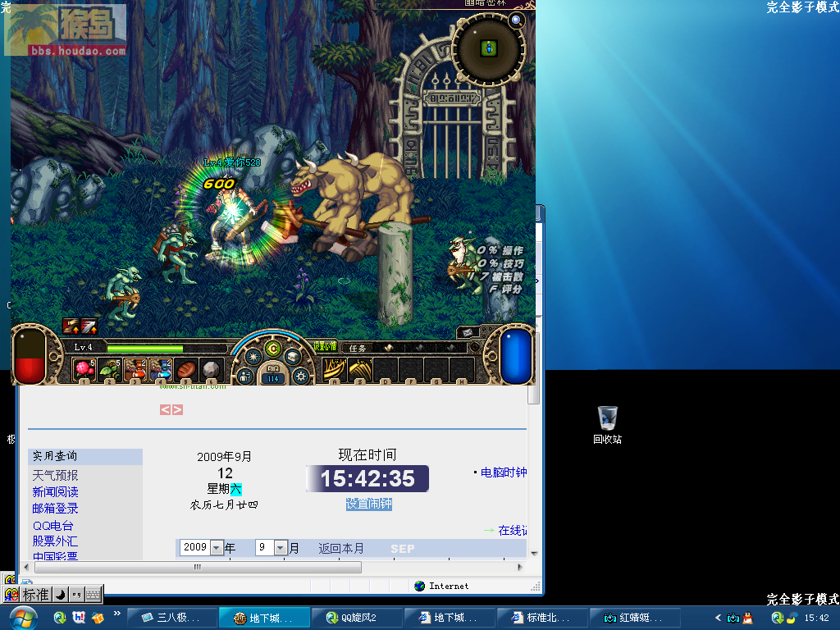The height and width of the screenshot is (630, 840).
Task: Click the taskbar clock 15:42
Action: (x=816, y=618)
